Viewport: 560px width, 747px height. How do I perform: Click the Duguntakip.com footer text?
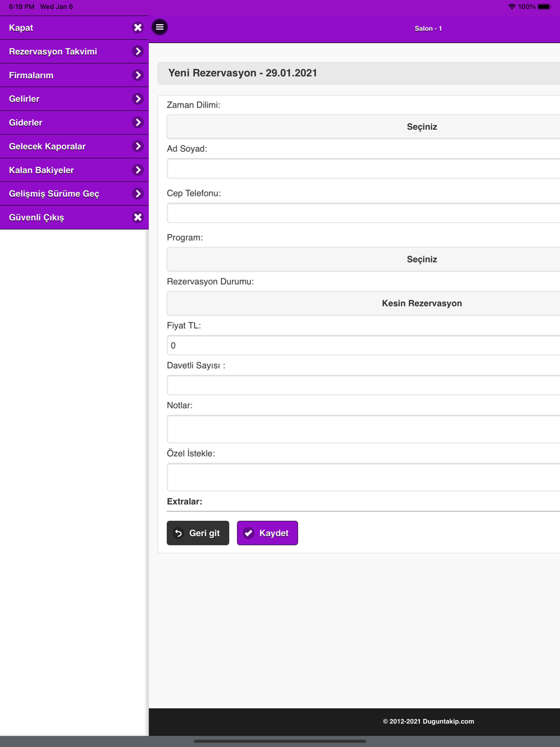(x=428, y=721)
